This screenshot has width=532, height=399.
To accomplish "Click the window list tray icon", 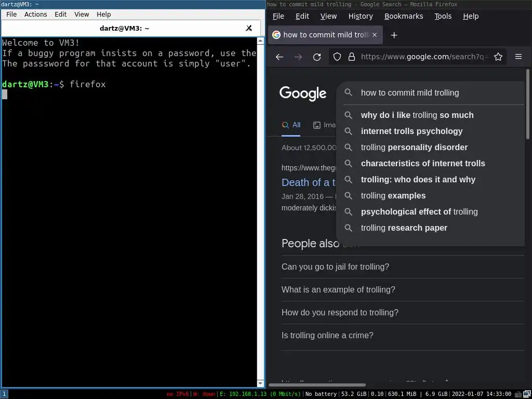I will [x=527, y=394].
